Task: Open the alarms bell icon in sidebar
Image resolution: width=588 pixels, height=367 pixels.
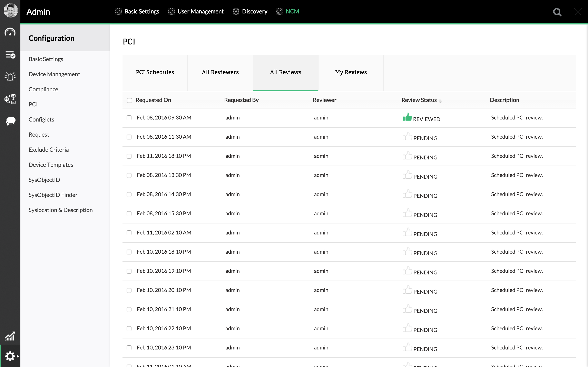Action: pos(10,77)
